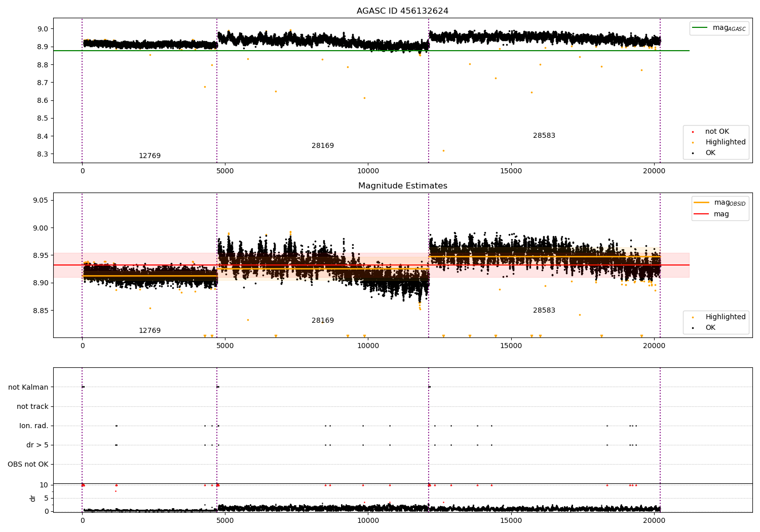Click 'OK' legend entry in Magnitude Estimates plot
The image size is (760, 532).
click(704, 328)
